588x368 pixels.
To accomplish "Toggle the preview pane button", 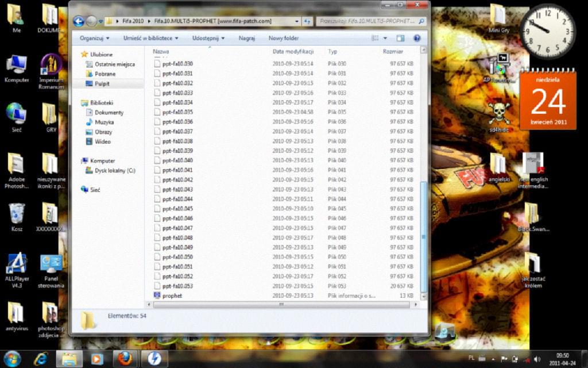I will 400,38.
